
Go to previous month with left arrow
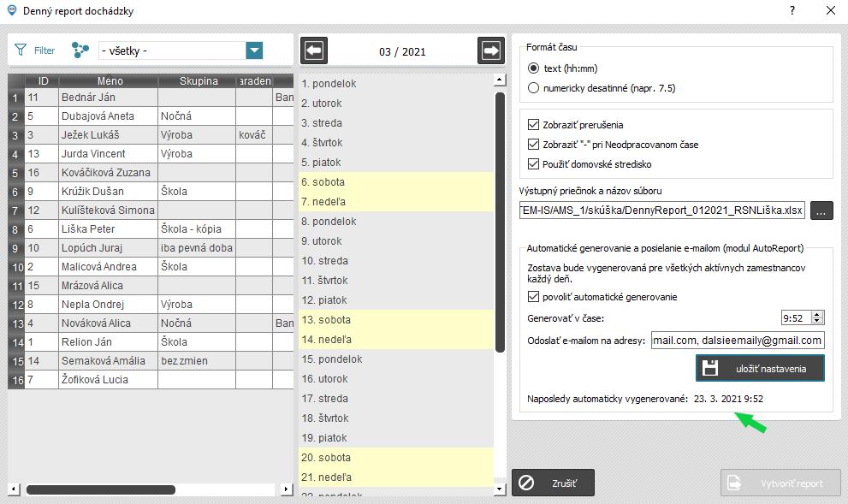coord(314,51)
